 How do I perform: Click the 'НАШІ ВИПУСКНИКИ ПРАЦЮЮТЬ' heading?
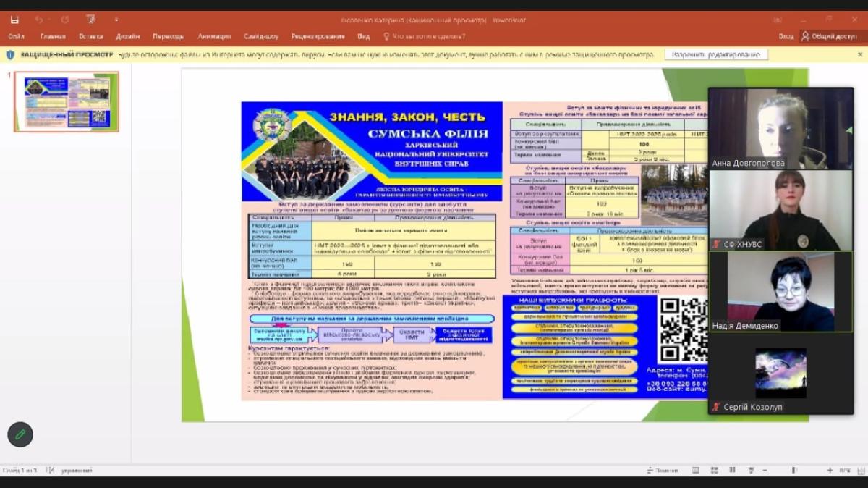coord(574,299)
